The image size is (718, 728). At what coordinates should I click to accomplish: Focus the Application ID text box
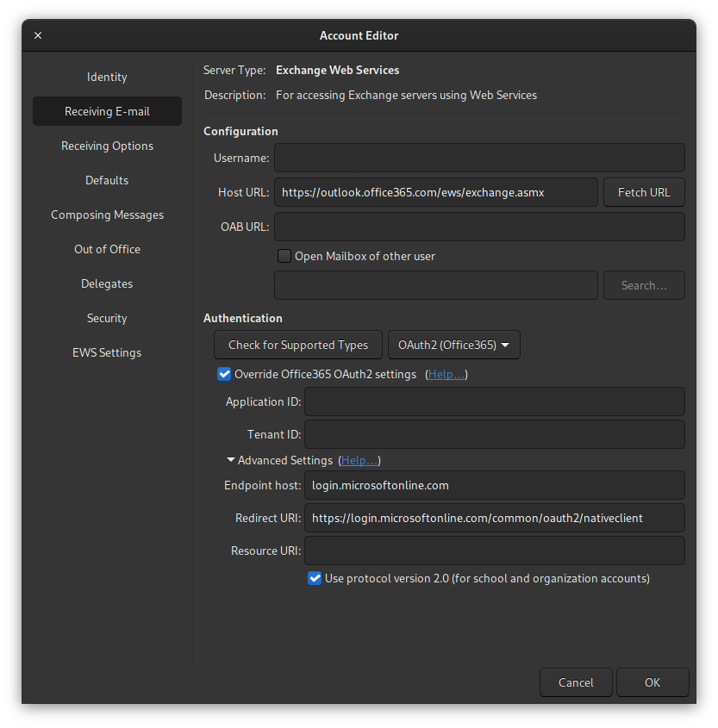pos(495,401)
